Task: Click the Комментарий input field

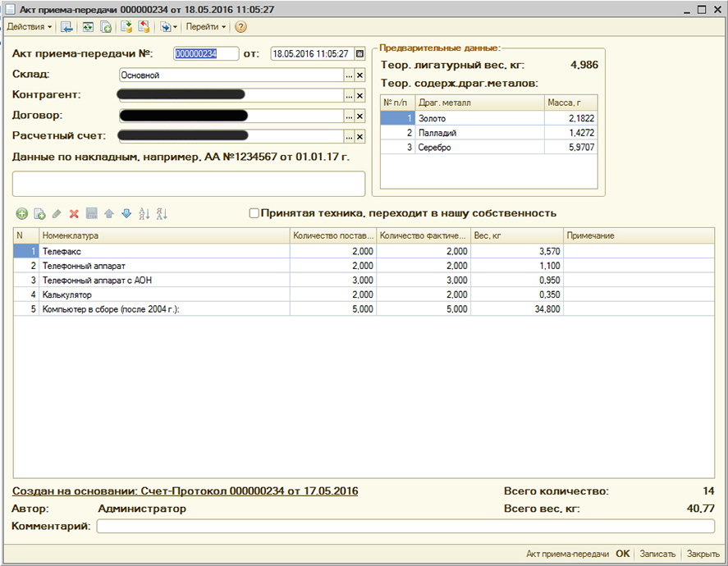Action: click(405, 527)
